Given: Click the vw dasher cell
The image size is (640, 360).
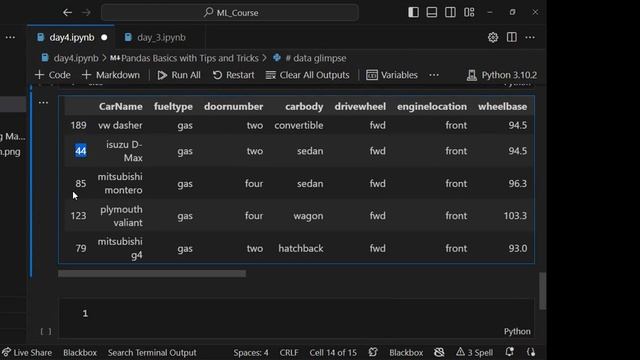Looking at the screenshot, I should 120,125.
